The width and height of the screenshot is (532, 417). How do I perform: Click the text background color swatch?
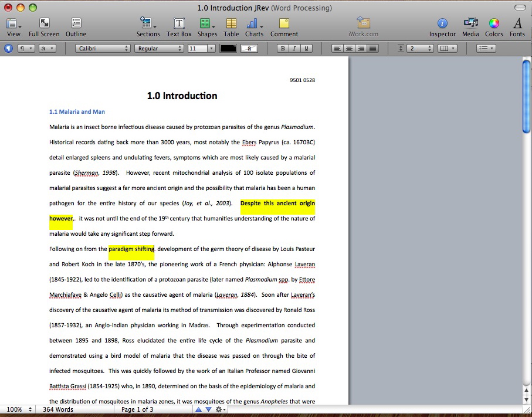point(249,49)
